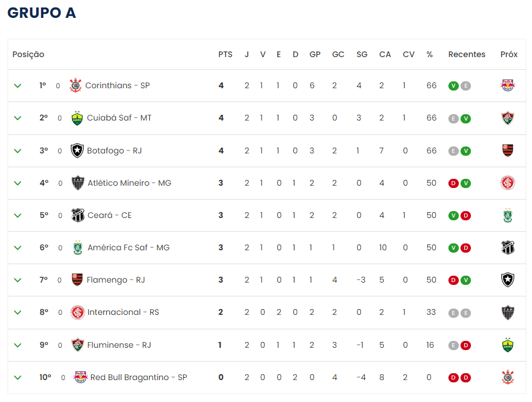Click the Internacional crest next to team name
The width and height of the screenshot is (532, 402).
(x=77, y=313)
